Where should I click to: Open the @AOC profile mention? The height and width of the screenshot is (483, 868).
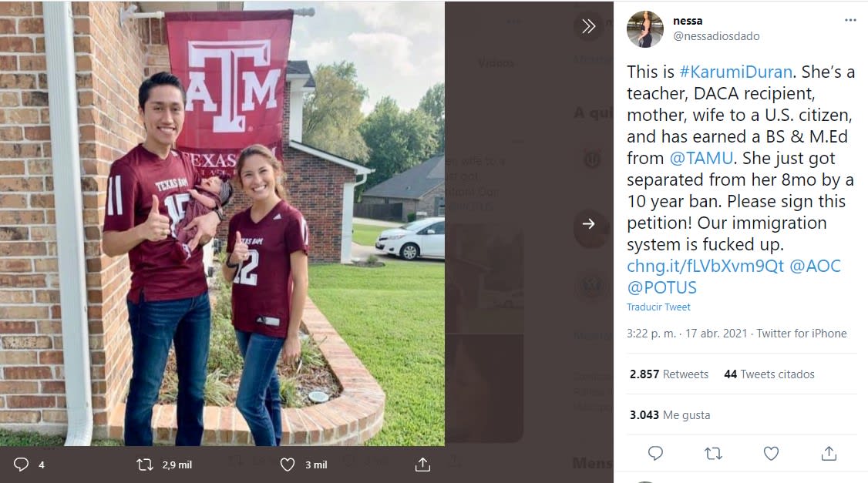point(815,266)
